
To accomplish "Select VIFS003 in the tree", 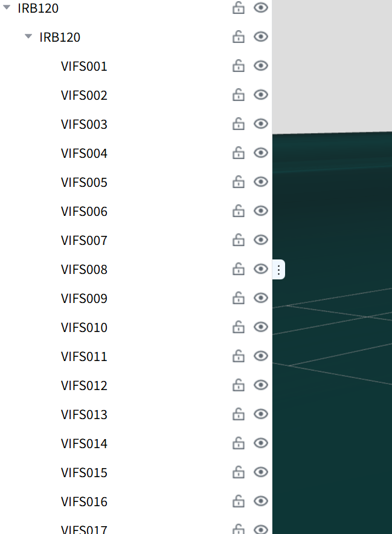I will [84, 125].
